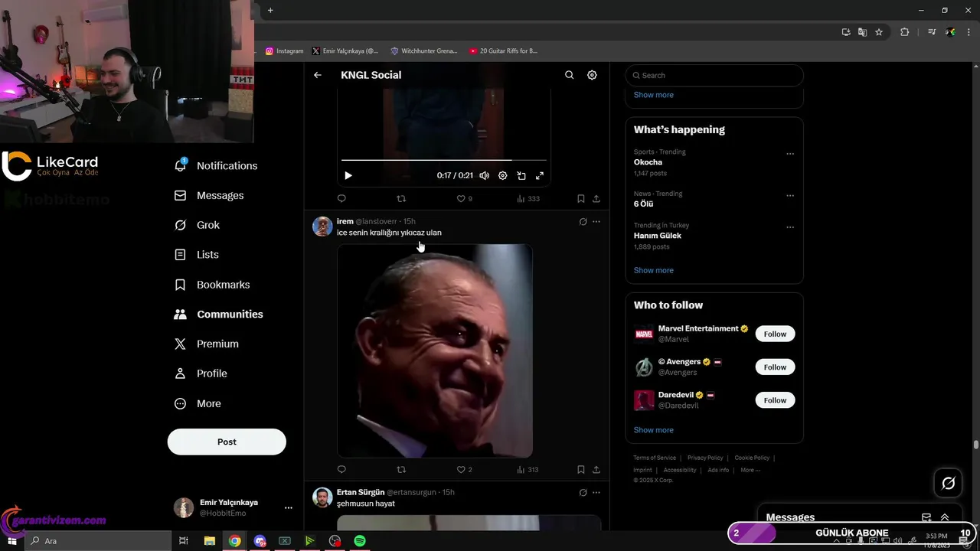Viewport: 980px width, 551px height.
Task: Play the video in the top post
Action: (348, 175)
